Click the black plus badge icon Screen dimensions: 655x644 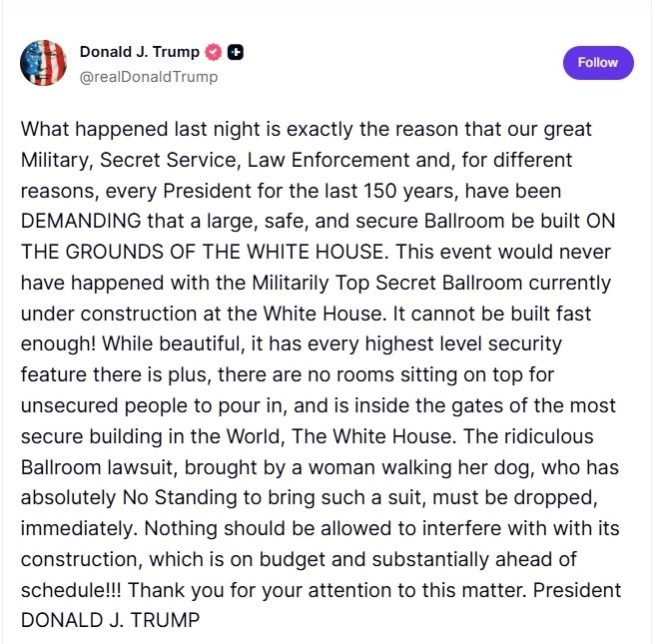click(x=235, y=52)
